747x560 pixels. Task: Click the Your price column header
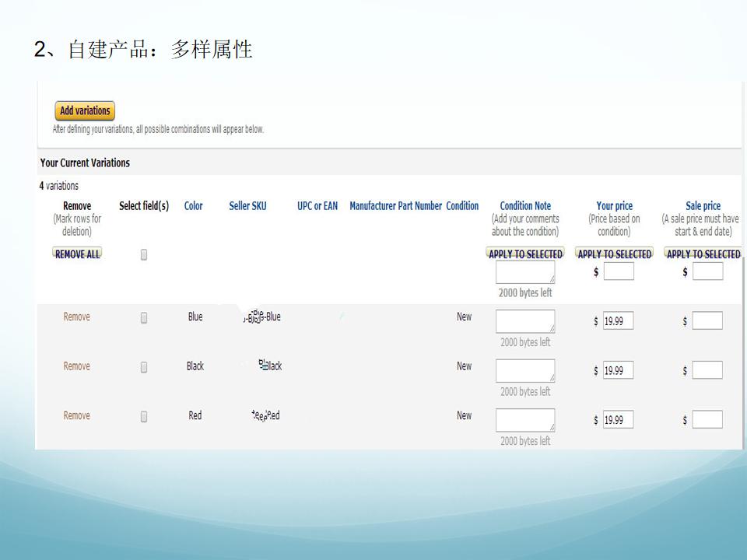click(x=615, y=205)
